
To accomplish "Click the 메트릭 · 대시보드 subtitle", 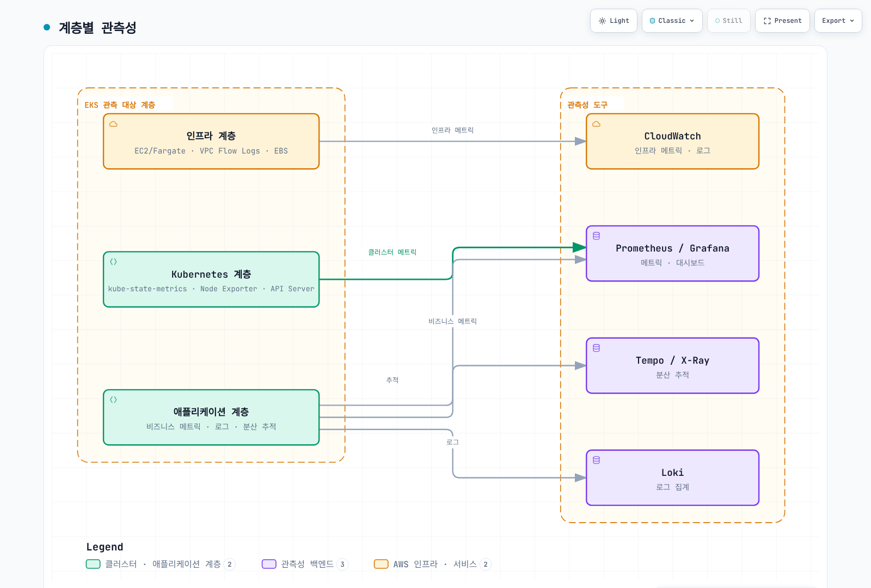I will (672, 262).
